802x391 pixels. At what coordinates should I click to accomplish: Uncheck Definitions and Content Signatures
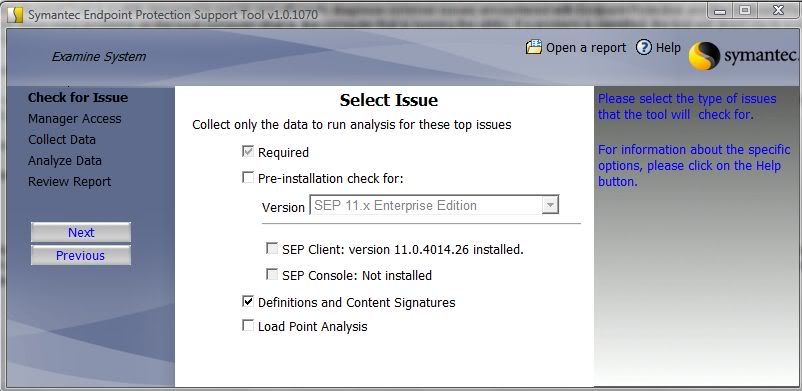(248, 301)
